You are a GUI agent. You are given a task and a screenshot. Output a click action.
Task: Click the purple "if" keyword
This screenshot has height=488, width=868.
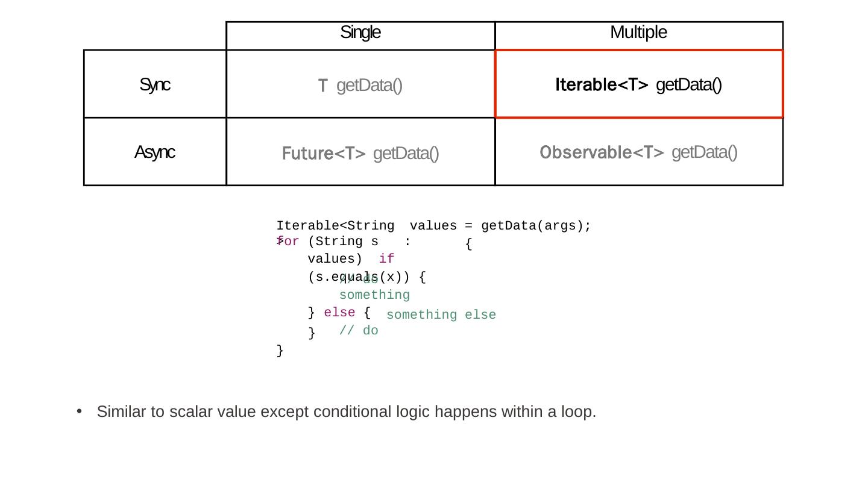click(386, 259)
